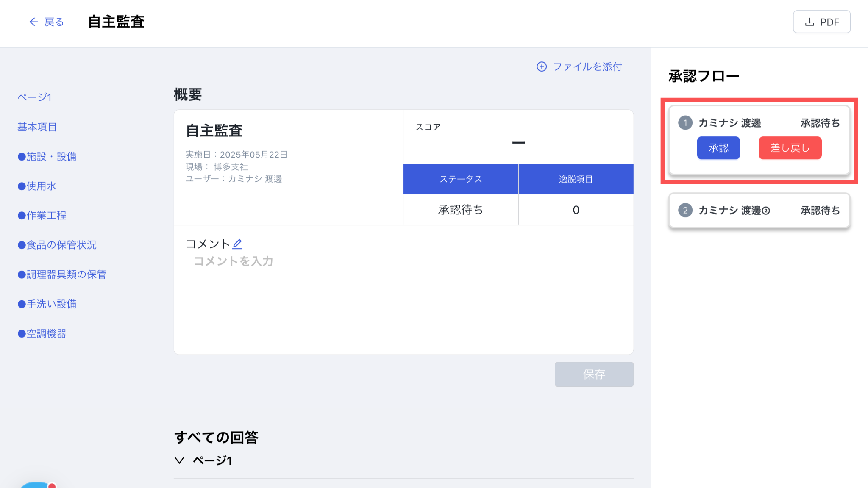The height and width of the screenshot is (488, 868).
Task: Collapse the ページ1 answers chevron
Action: coord(179,460)
